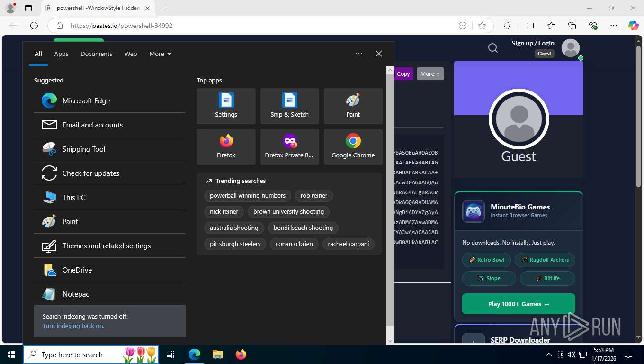Screen dimensions: 644x364
Task: Click the Firefox taskbar icon
Action: coord(241,355)
